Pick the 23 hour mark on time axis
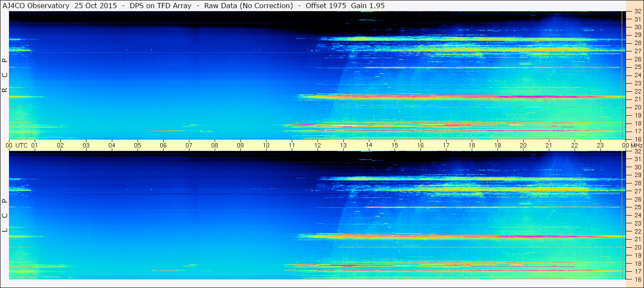The image size is (644, 288). click(x=600, y=145)
